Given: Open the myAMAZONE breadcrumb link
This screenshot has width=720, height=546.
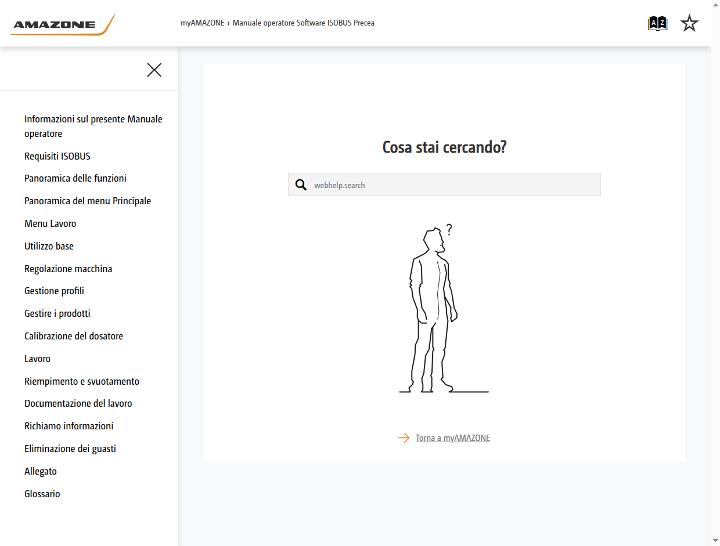Looking at the screenshot, I should (202, 23).
